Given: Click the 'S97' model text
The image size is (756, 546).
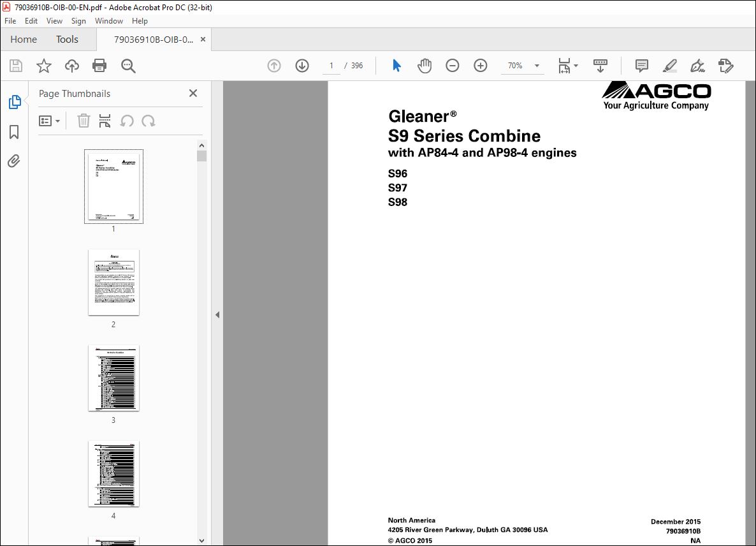Looking at the screenshot, I should (398, 188).
